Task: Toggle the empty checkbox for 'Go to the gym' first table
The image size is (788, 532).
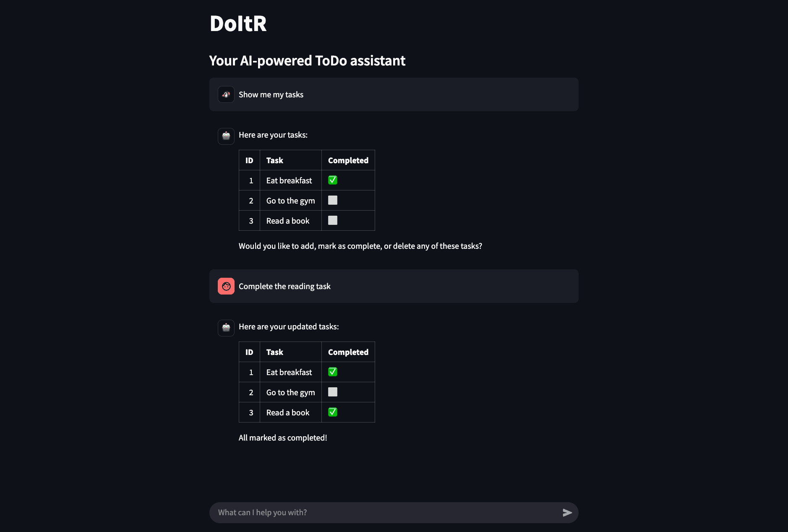Action: (333, 200)
